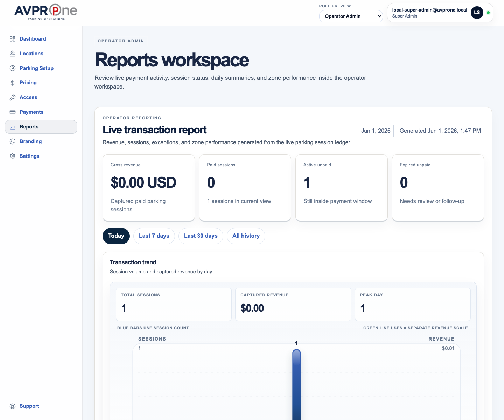Click the Payments card icon

point(13,112)
